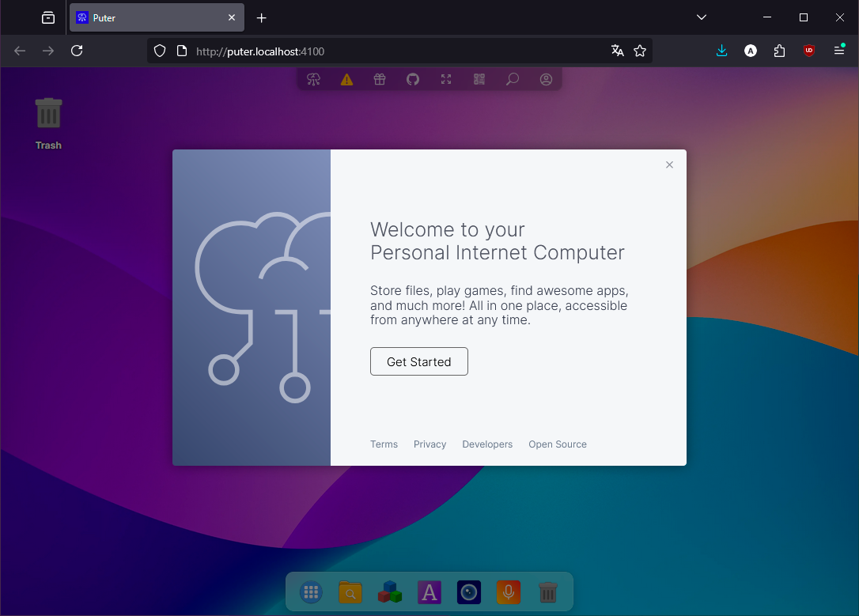Image resolution: width=859 pixels, height=616 pixels.
Task: Open the colored cubes app center in dock
Action: [390, 592]
